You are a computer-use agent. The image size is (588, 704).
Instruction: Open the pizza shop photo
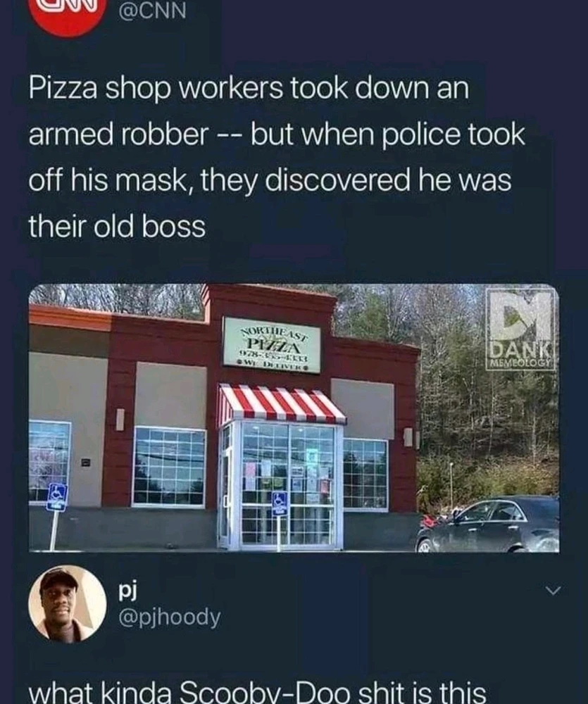click(x=294, y=418)
